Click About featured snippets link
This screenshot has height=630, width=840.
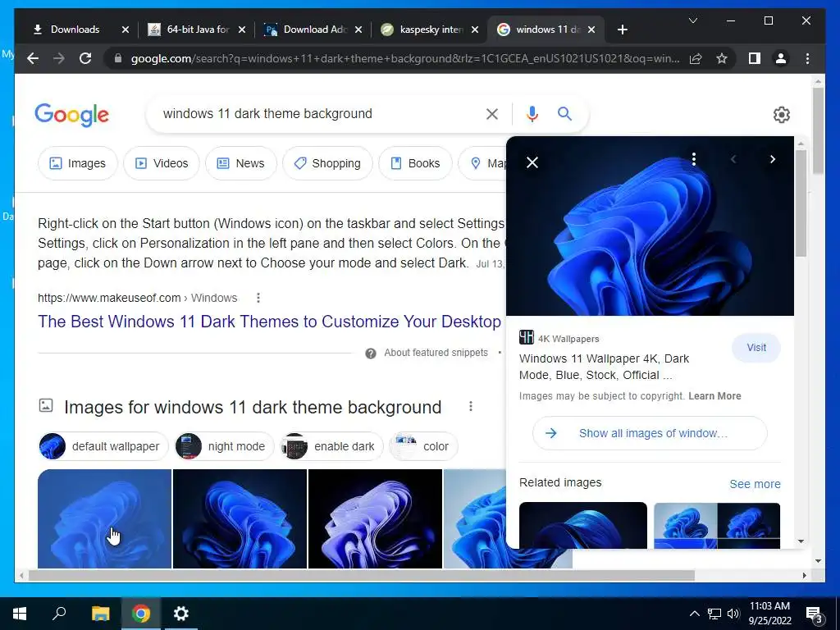pos(436,353)
